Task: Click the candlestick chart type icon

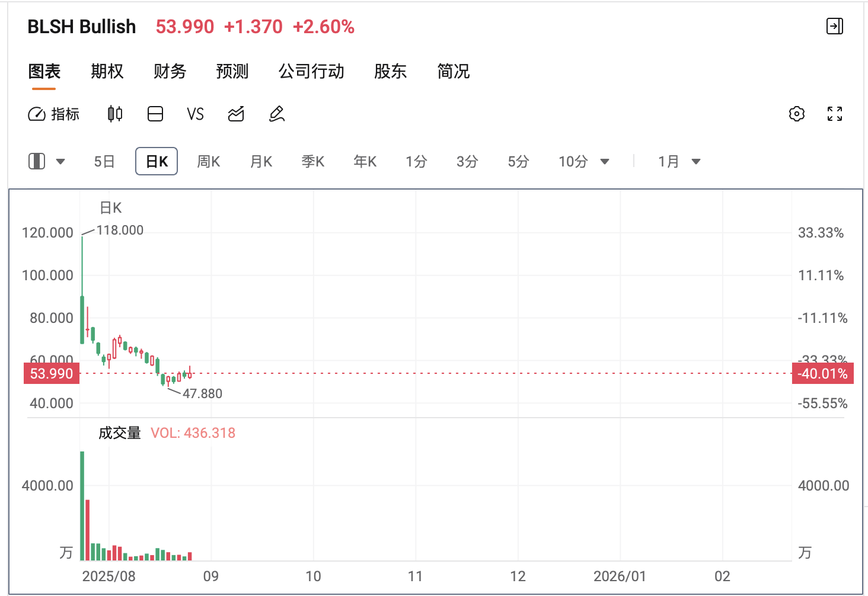Action: coord(115,114)
